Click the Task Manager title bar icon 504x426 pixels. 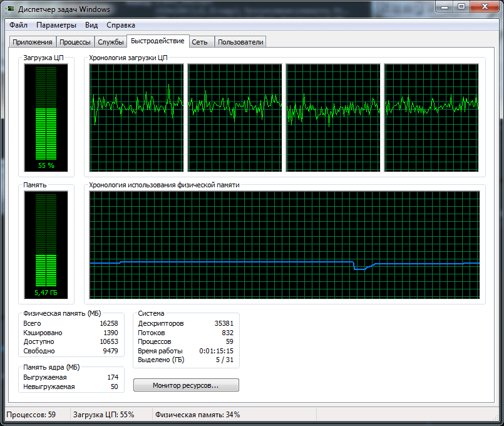tap(10, 9)
